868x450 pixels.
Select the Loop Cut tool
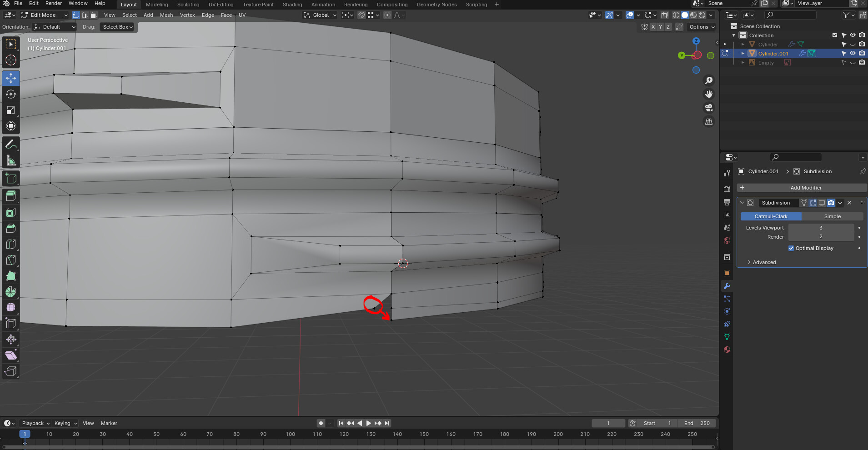[x=11, y=244]
